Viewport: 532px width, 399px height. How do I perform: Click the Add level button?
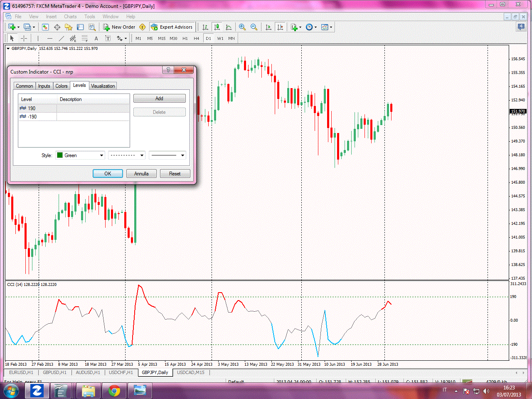click(x=159, y=99)
